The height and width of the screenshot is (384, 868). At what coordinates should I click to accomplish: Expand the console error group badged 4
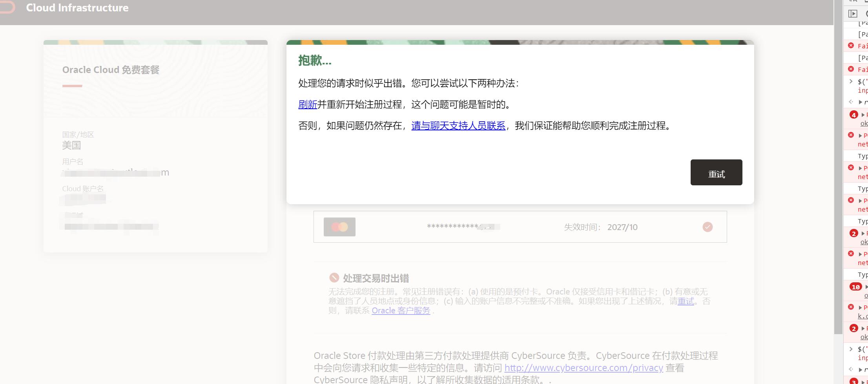tap(863, 115)
